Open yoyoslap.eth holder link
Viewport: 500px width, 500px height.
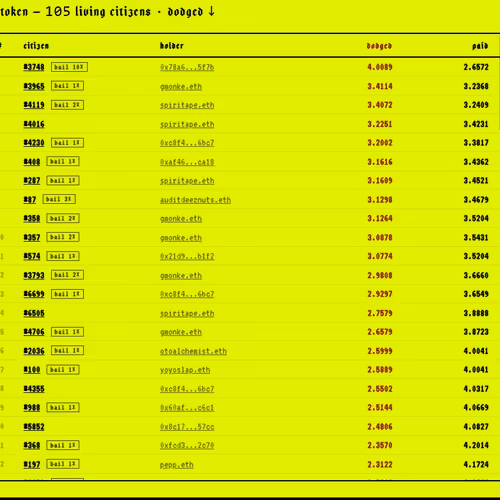pyautogui.click(x=185, y=370)
